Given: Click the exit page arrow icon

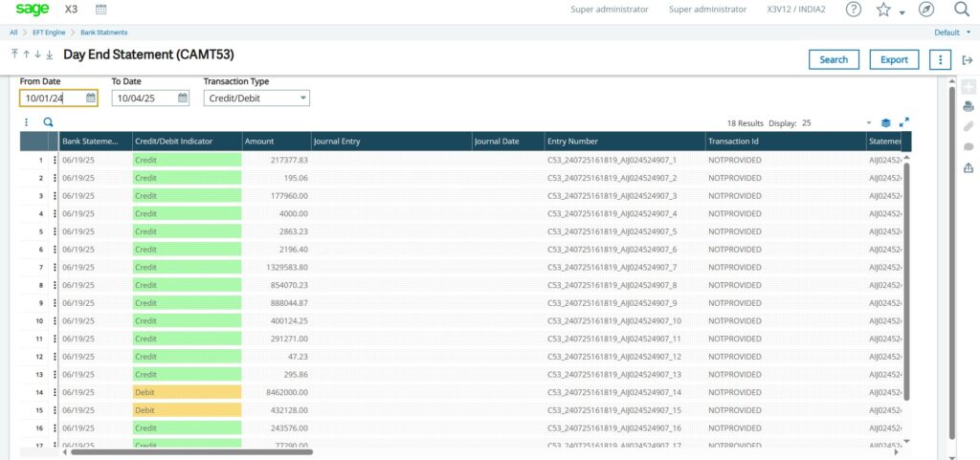Looking at the screenshot, I should [967, 60].
